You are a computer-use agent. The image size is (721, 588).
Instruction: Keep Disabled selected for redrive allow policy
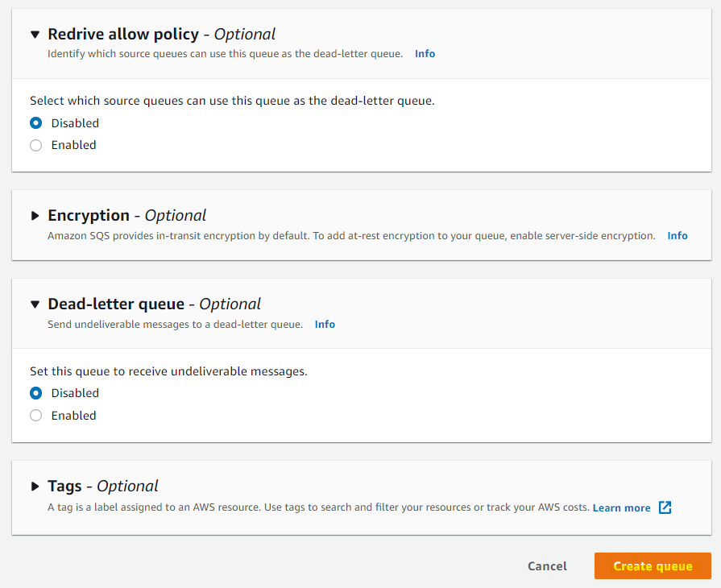(35, 122)
